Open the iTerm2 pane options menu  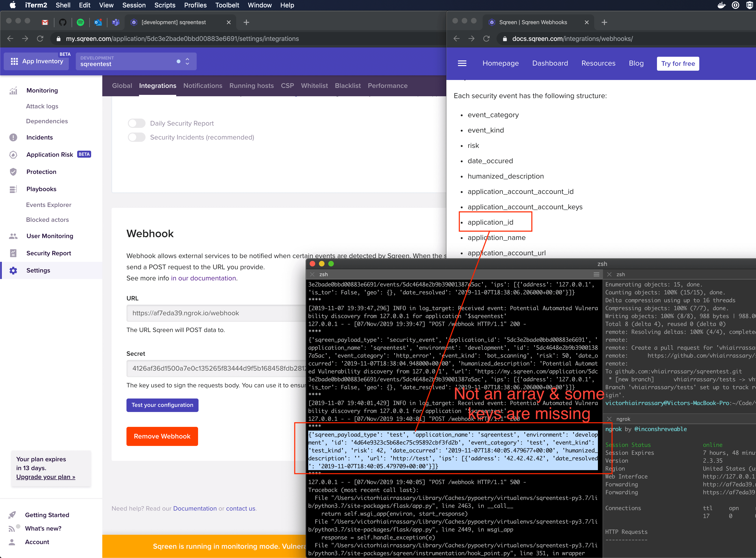pyautogui.click(x=596, y=274)
